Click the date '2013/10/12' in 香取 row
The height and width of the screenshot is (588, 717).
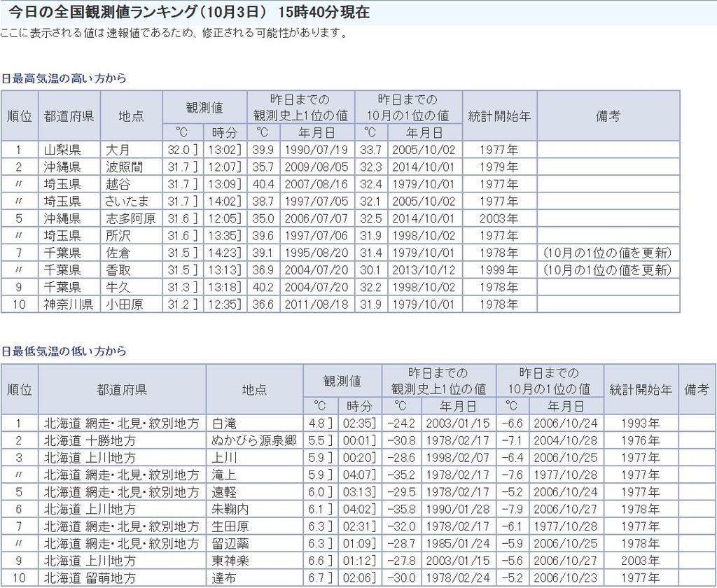[x=424, y=269]
